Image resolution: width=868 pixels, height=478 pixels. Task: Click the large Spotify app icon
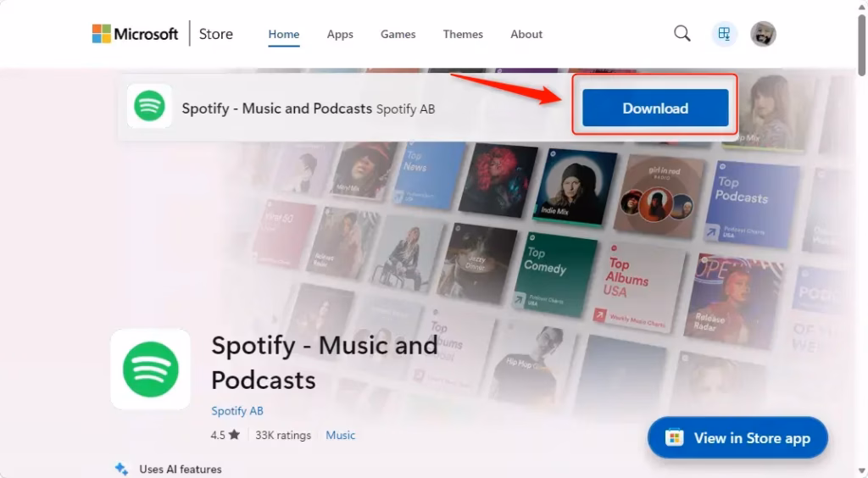coord(151,369)
